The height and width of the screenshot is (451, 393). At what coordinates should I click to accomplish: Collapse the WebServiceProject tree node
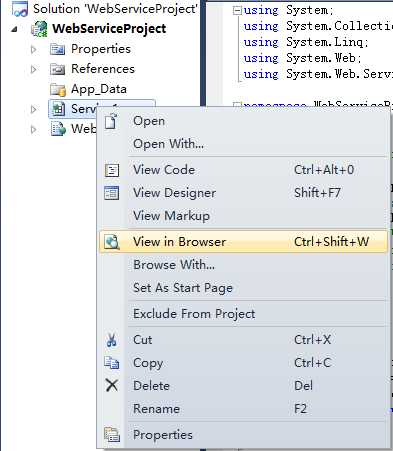click(14, 29)
